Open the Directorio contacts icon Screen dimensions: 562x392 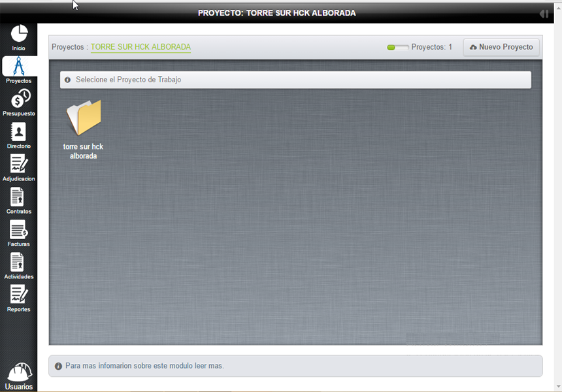tap(19, 132)
